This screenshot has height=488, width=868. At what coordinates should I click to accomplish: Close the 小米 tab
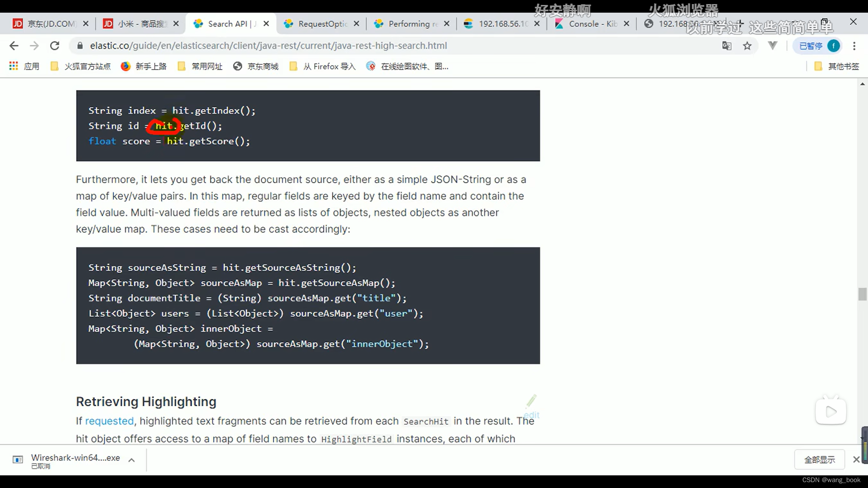pos(176,24)
